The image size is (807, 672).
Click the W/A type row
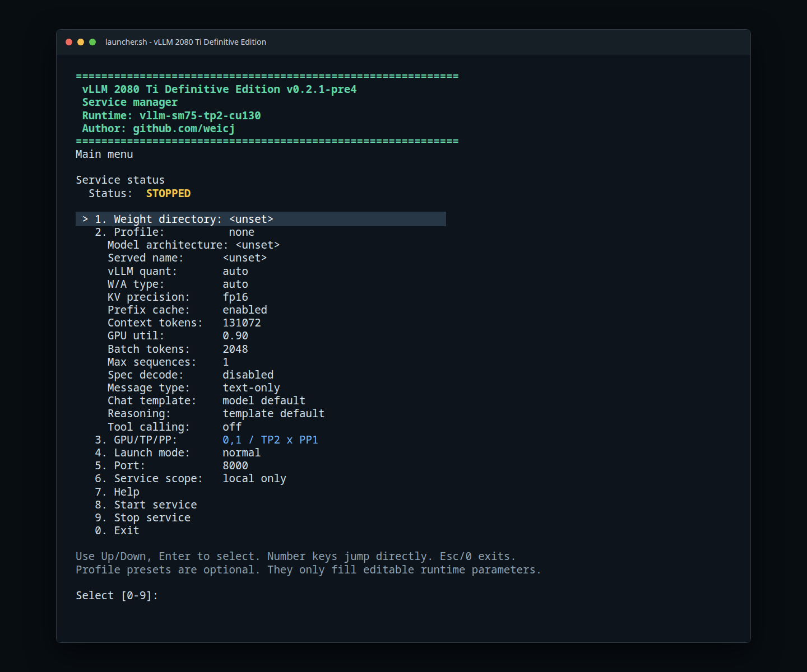pos(178,284)
